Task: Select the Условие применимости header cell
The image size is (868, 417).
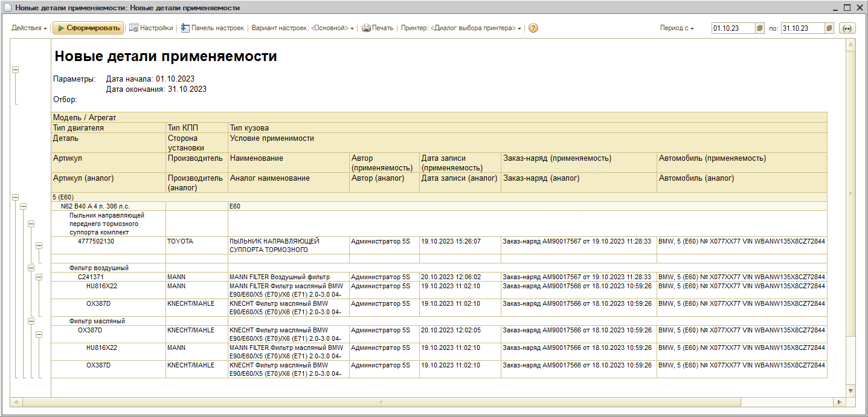Action: coord(527,143)
